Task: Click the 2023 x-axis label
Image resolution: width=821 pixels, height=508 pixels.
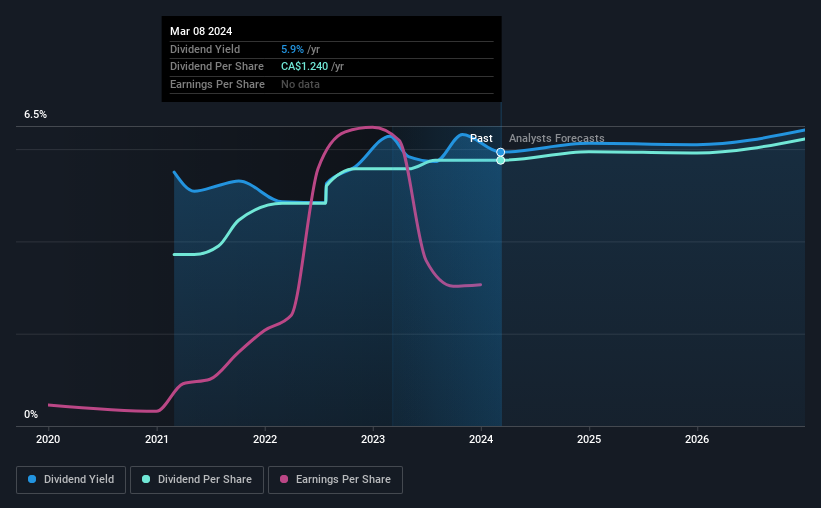Action: [373, 439]
